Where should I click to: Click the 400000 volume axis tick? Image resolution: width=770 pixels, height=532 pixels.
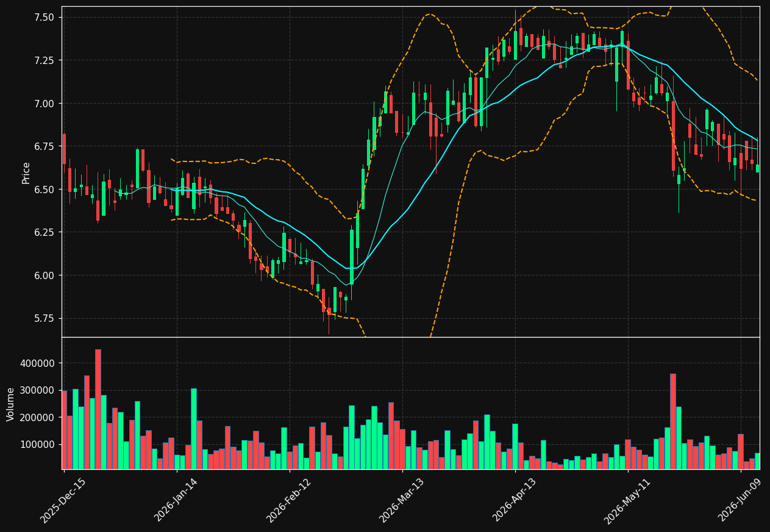[x=38, y=363]
